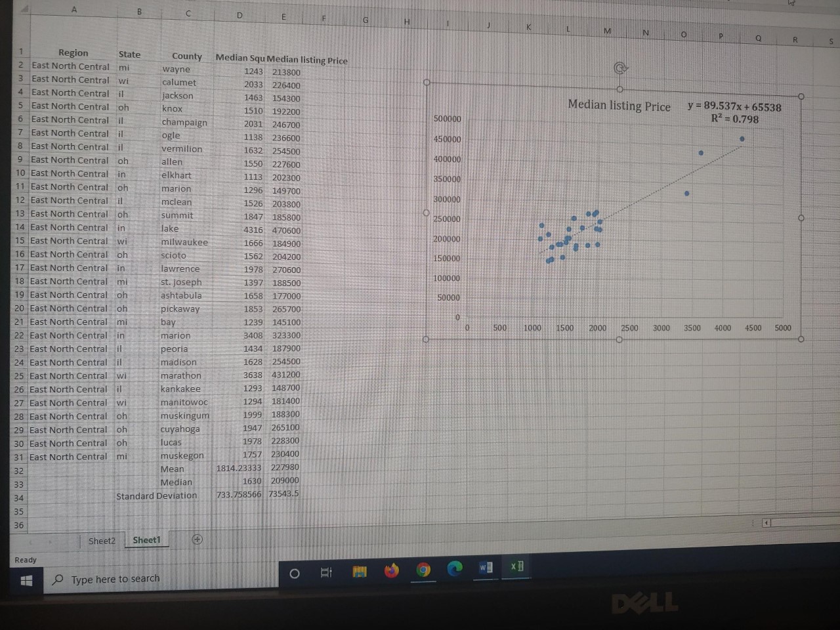Select the county cell milwaukee
This screenshot has height=630, width=840.
point(184,242)
